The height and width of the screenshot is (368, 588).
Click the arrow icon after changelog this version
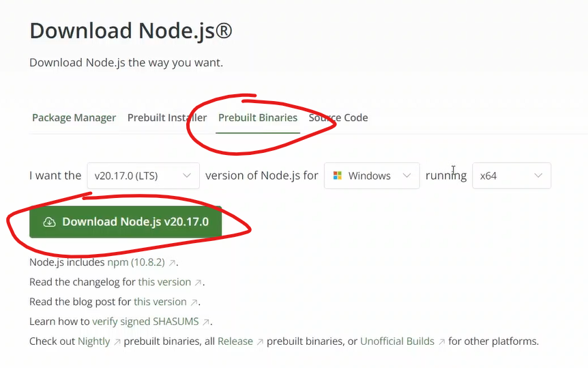[x=199, y=282]
